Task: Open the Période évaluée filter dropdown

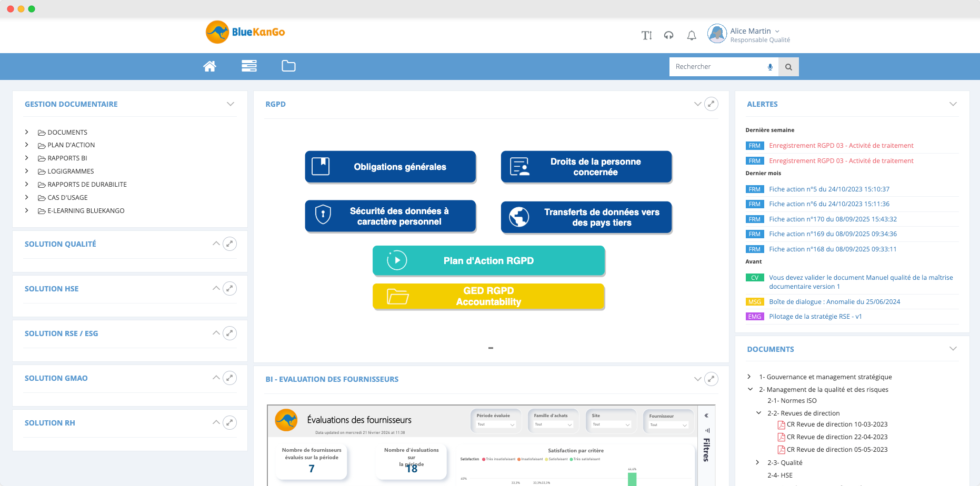Action: [x=495, y=424]
